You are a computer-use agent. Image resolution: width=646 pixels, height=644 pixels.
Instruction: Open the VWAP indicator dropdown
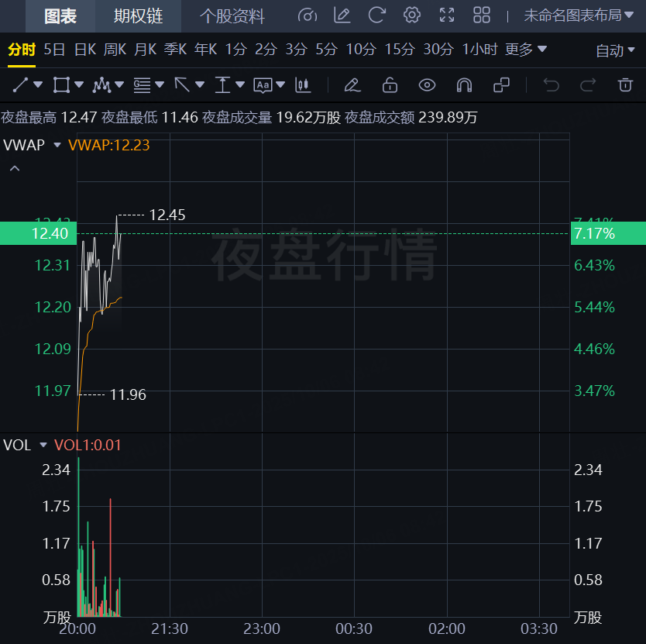57,145
